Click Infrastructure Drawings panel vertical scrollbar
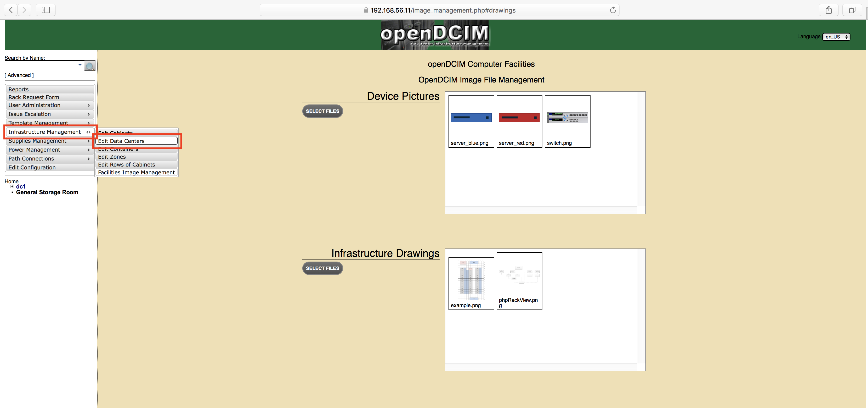The width and height of the screenshot is (868, 409). pos(642,307)
